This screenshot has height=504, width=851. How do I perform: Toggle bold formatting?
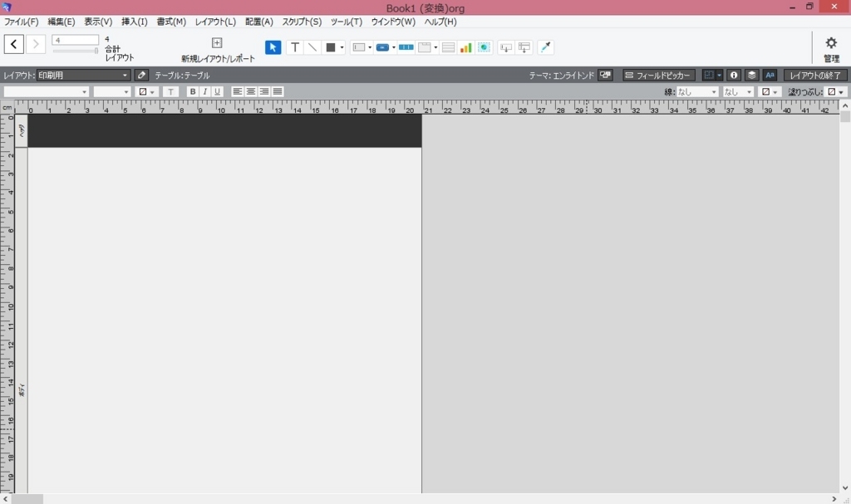coord(193,91)
